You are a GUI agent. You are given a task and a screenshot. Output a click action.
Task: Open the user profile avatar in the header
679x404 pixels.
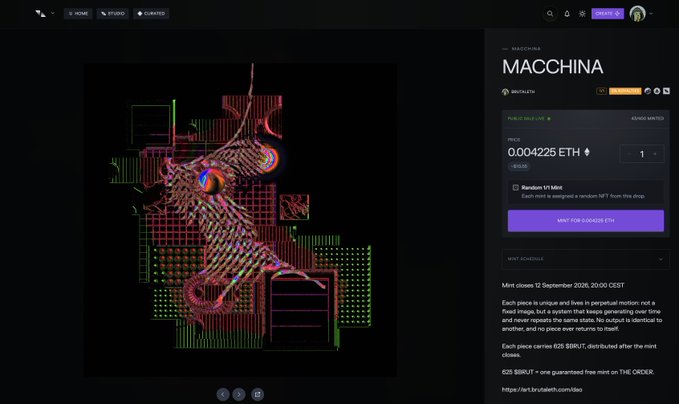click(637, 13)
